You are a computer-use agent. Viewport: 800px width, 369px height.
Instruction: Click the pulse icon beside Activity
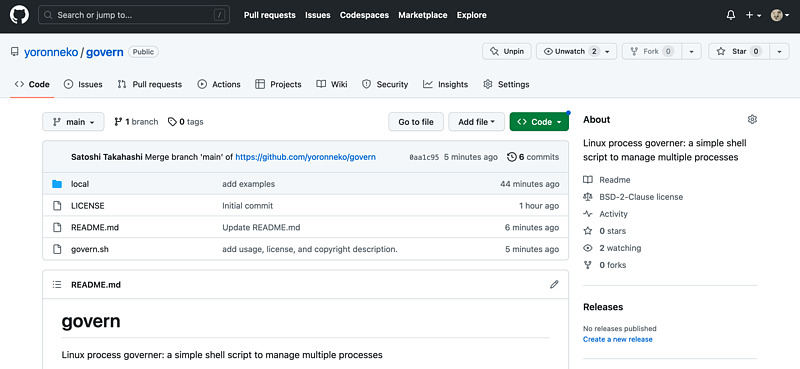(x=588, y=214)
